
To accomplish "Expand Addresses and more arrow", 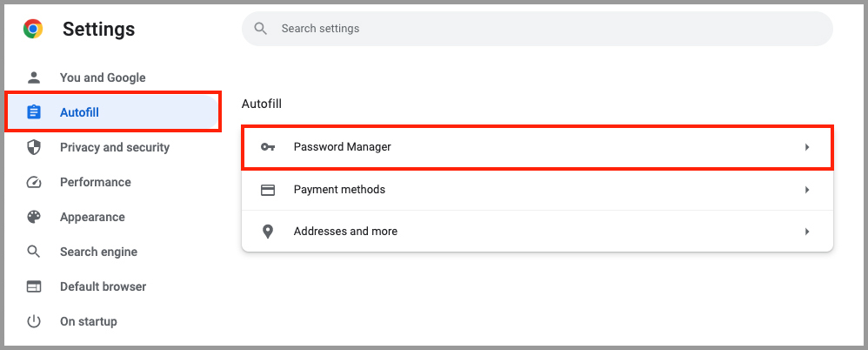I will (x=807, y=232).
